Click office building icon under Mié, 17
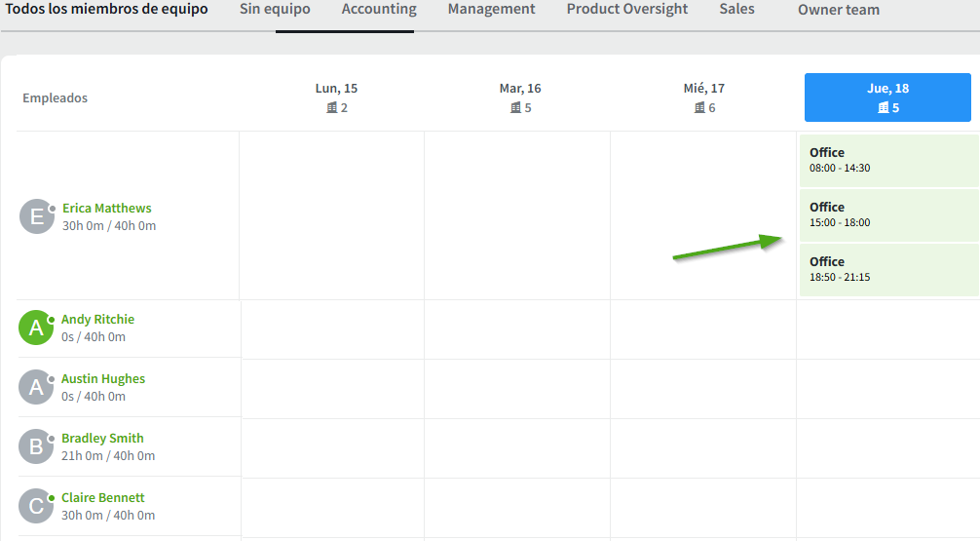The image size is (980, 541). coord(699,107)
